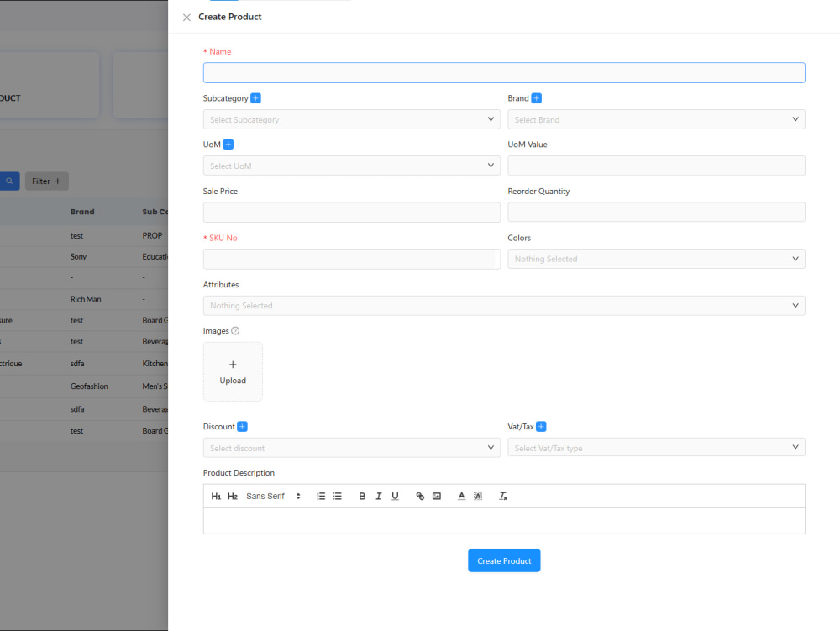
Task: Apply Heading 2 in description editor
Action: point(233,496)
